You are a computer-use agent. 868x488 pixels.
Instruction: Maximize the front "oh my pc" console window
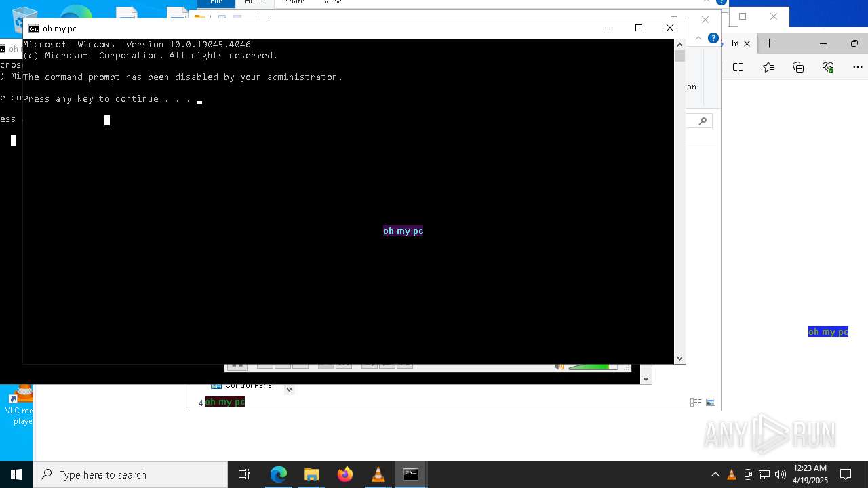[x=639, y=28]
